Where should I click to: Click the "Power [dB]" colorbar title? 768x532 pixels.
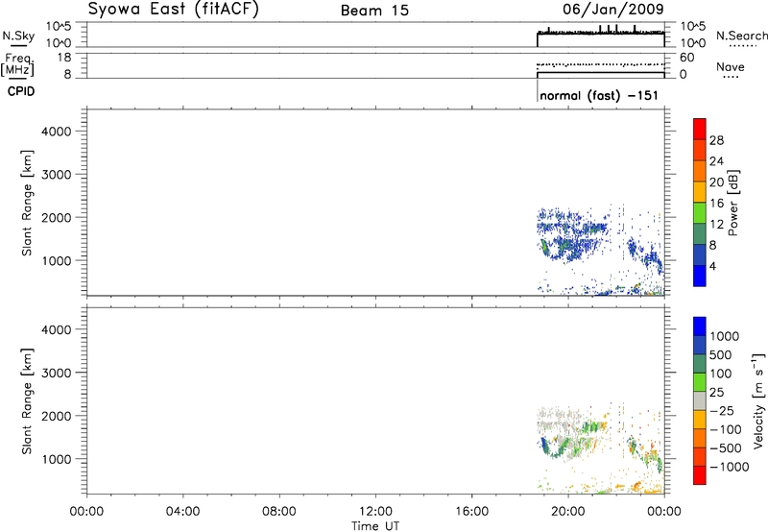click(732, 203)
